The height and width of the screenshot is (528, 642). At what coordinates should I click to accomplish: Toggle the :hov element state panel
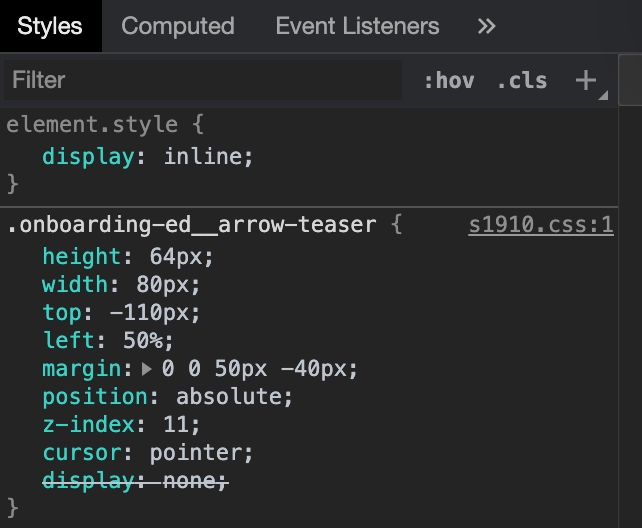coord(448,81)
